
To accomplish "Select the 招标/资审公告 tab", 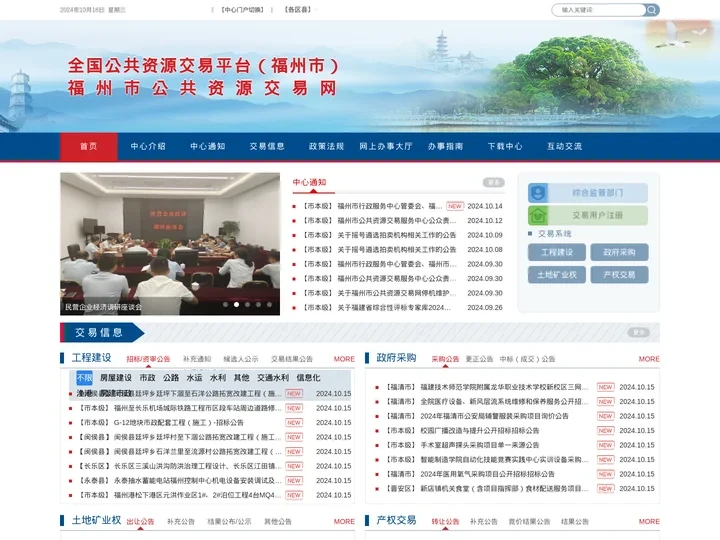I will tap(148, 359).
